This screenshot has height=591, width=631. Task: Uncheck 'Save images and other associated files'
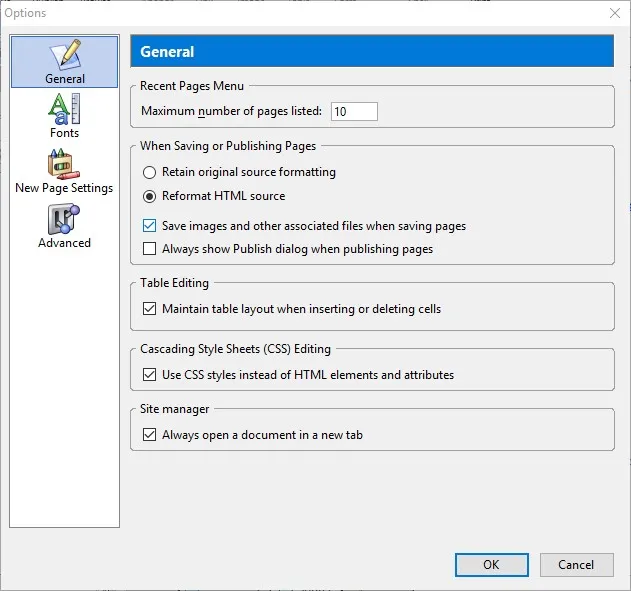pyautogui.click(x=149, y=226)
